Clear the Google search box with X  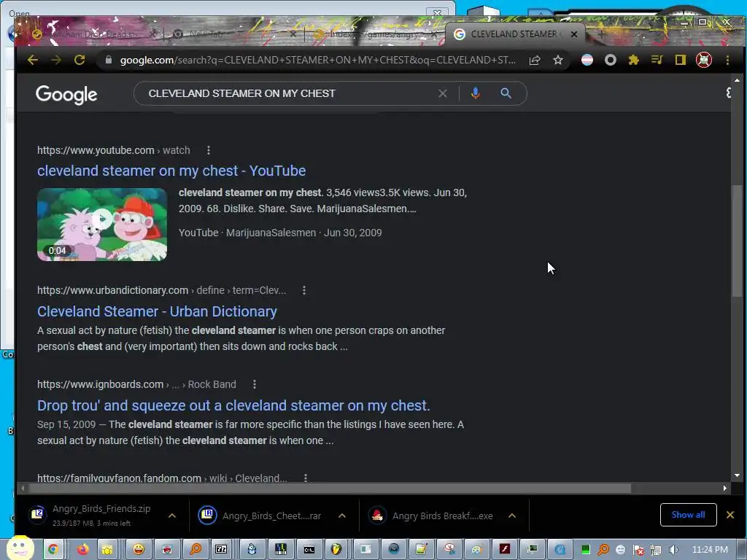(x=443, y=93)
